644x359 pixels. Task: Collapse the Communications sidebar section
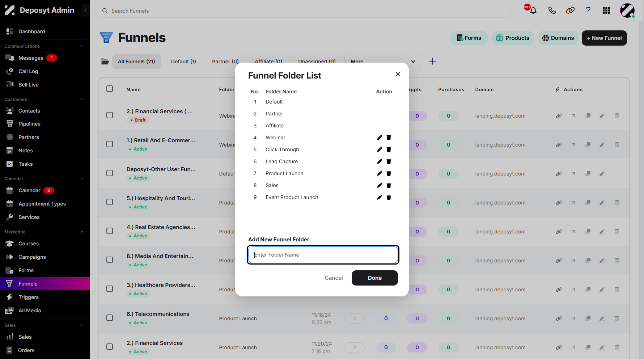(x=82, y=46)
